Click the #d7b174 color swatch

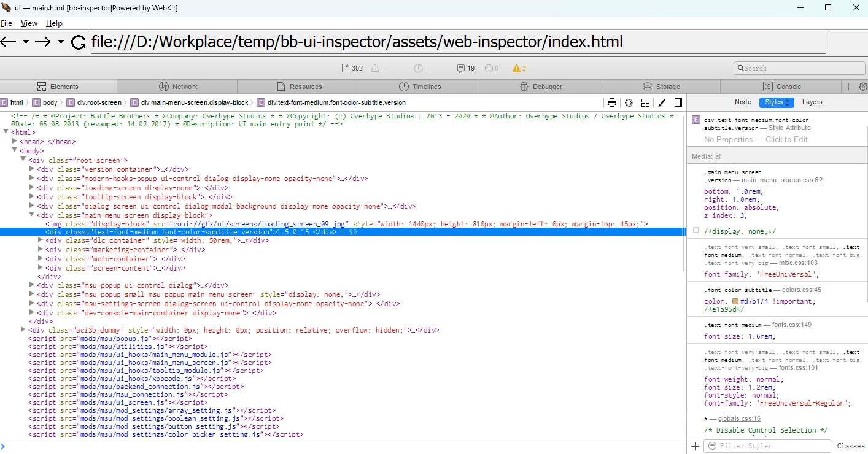point(735,302)
